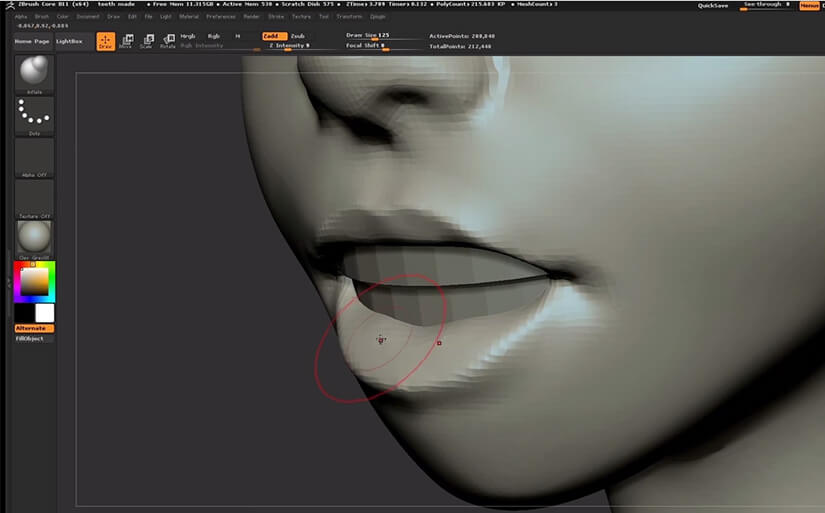Open the Material menu
825x513 pixels.
pyautogui.click(x=189, y=17)
